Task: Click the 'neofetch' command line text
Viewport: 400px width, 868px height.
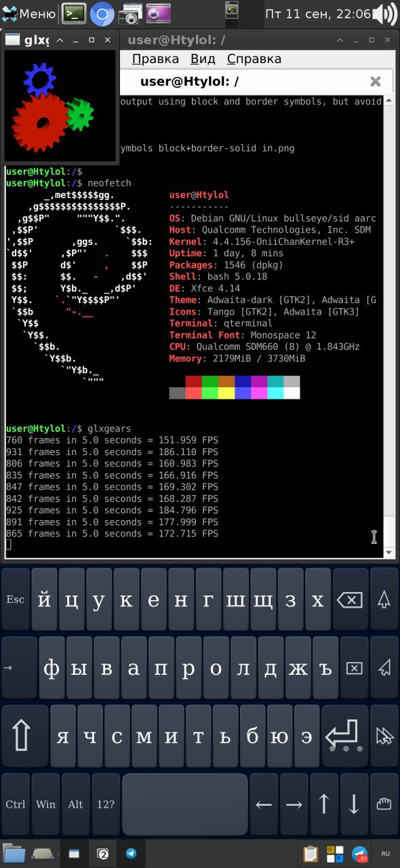Action: [x=109, y=183]
